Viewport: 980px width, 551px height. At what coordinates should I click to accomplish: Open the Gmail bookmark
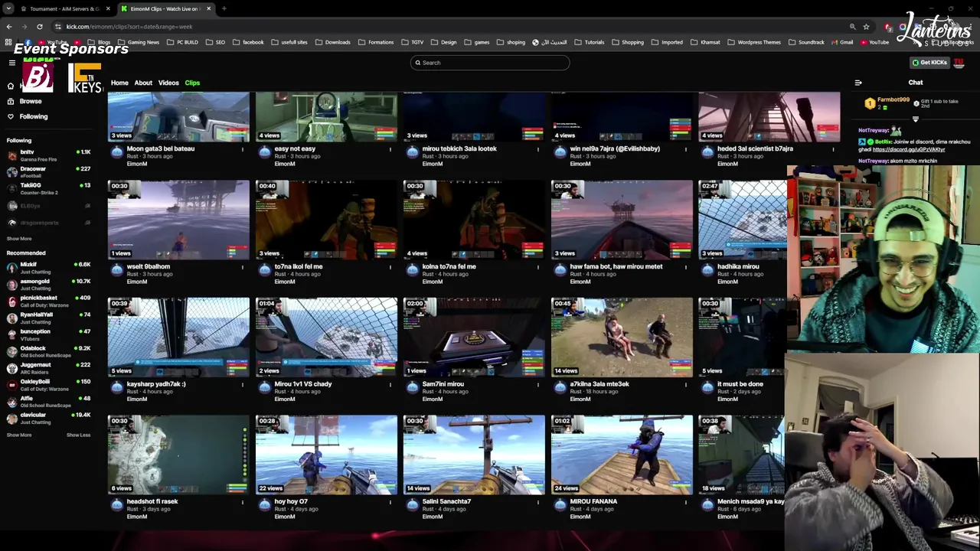842,42
